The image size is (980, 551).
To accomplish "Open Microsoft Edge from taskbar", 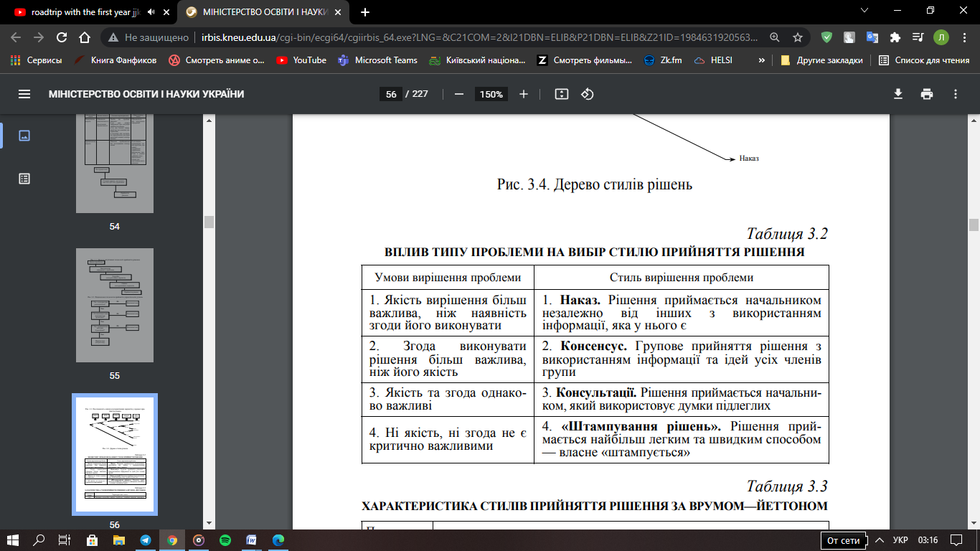I will pos(278,540).
